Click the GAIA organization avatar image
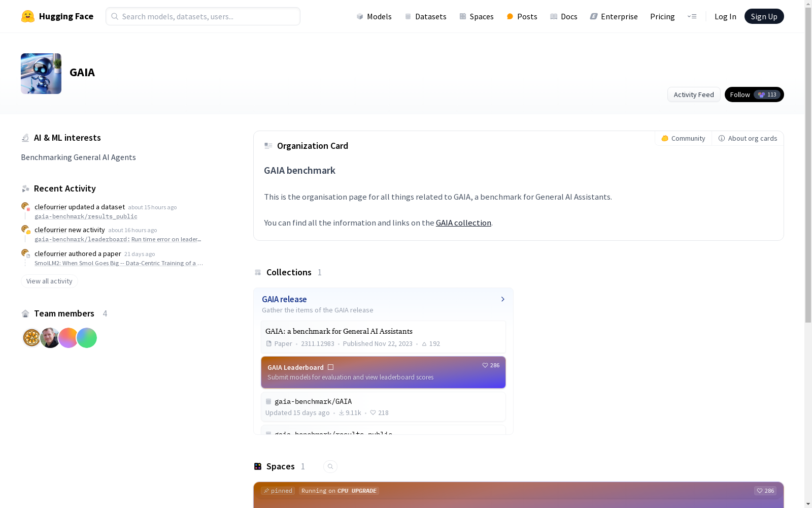Viewport: 812px width, 508px height. 41,74
